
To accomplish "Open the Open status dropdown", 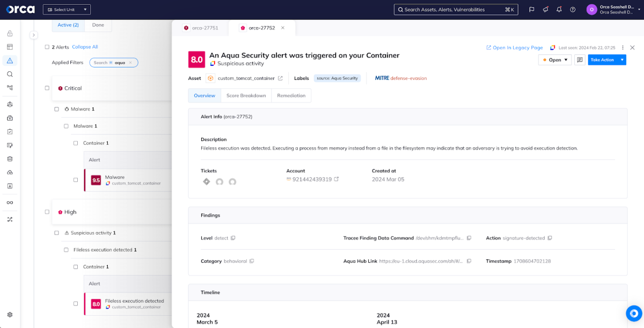I will pyautogui.click(x=554, y=60).
